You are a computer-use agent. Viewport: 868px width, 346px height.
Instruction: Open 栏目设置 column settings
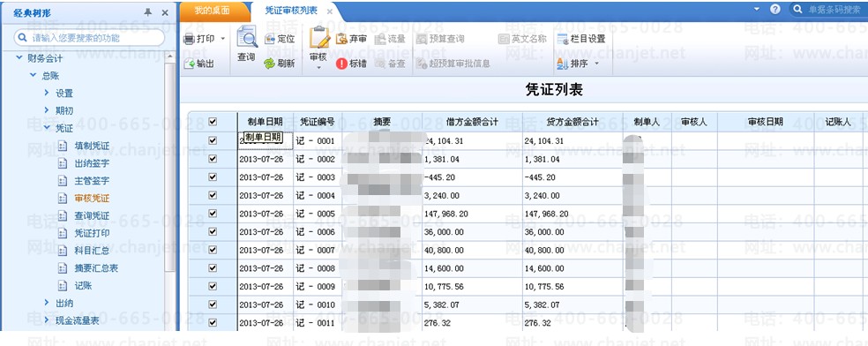pyautogui.click(x=581, y=39)
